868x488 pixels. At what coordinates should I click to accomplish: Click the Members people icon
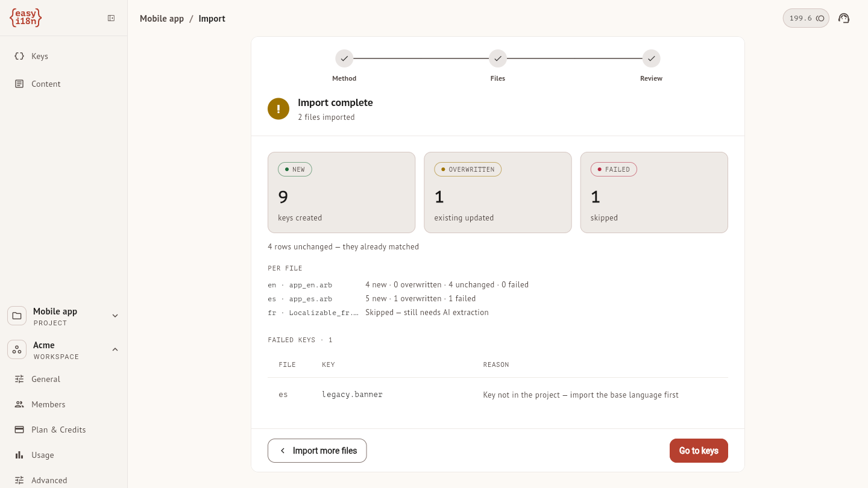point(19,404)
